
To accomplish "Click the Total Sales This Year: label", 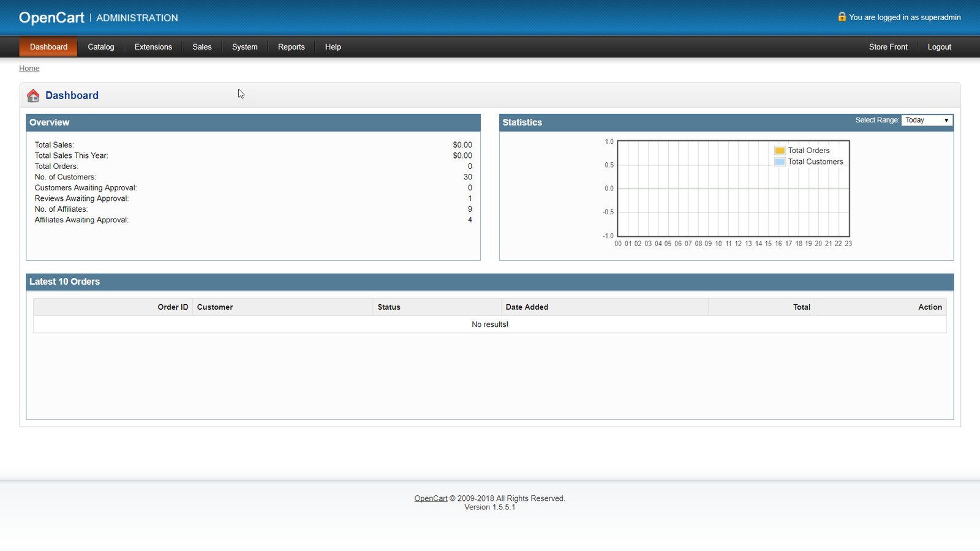I will (71, 156).
